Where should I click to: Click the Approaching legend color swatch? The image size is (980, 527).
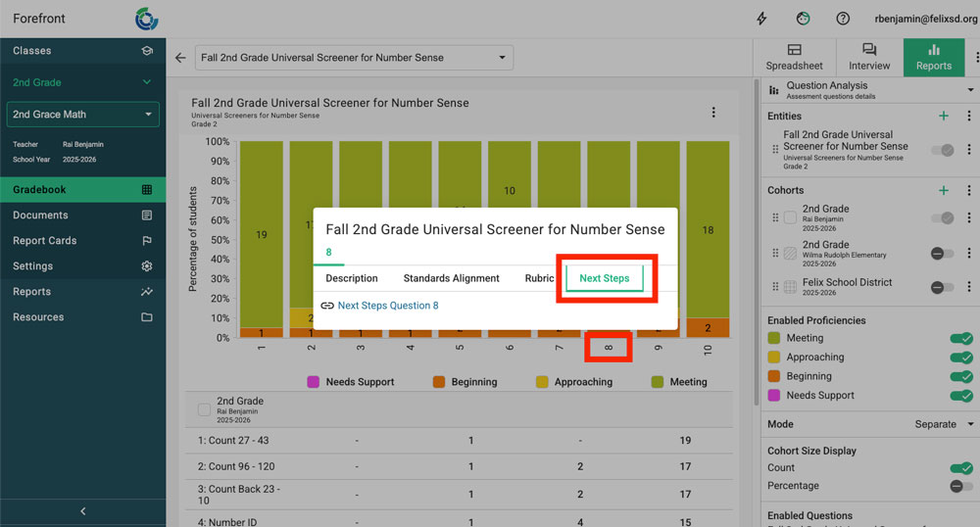(x=542, y=382)
